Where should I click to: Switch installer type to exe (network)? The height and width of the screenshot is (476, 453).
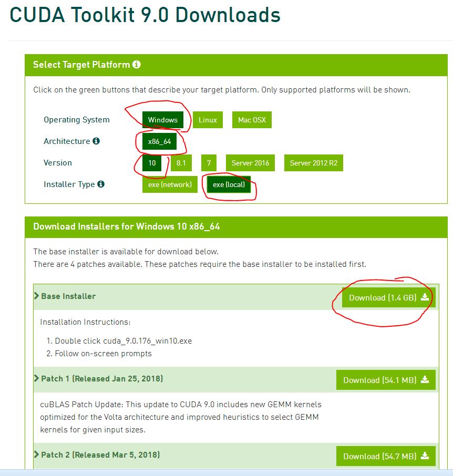click(169, 184)
